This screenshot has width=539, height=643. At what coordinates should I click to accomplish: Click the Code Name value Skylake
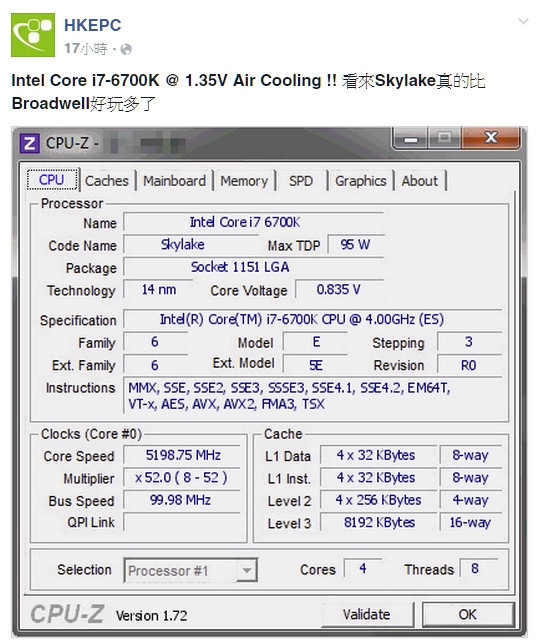(191, 245)
